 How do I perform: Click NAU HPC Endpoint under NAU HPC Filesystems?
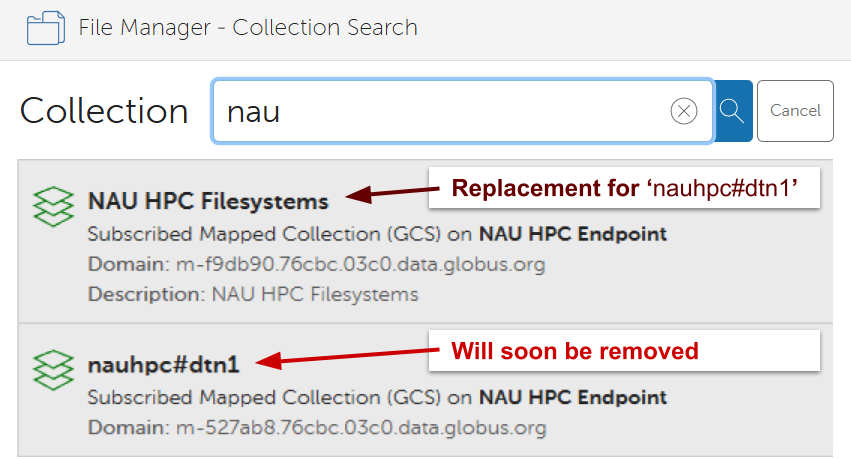tap(573, 235)
